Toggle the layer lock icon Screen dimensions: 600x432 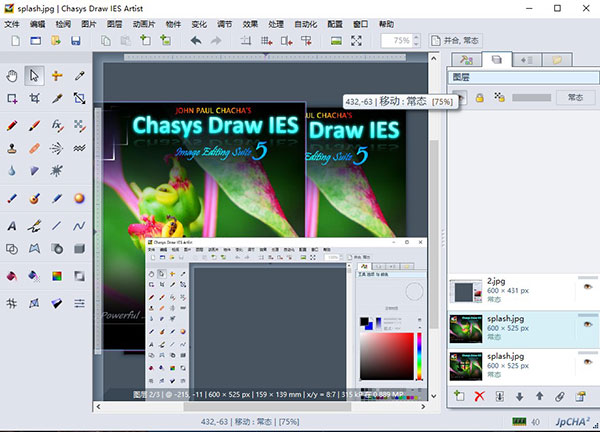pyautogui.click(x=479, y=98)
